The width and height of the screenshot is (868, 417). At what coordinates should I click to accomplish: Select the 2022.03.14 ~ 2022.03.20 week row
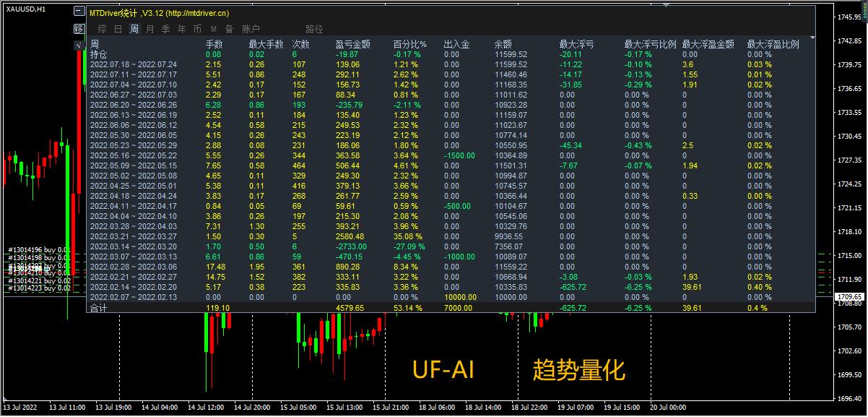pos(451,246)
